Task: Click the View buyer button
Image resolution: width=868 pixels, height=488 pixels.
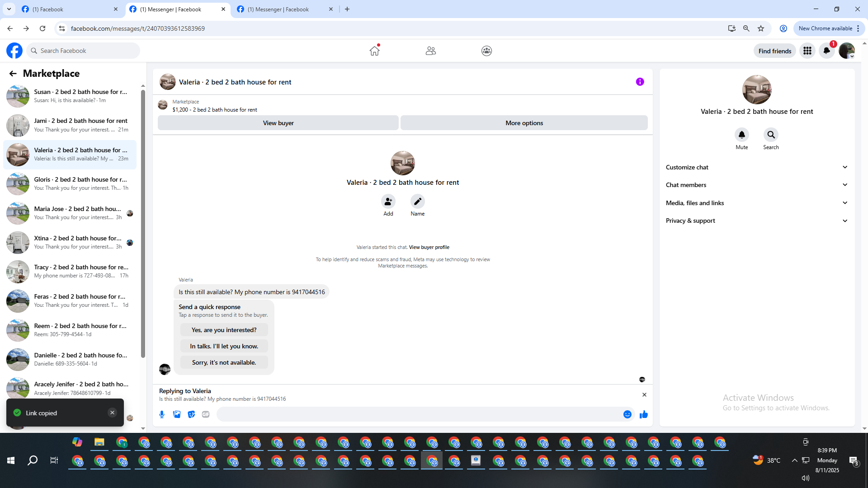Action: click(278, 123)
